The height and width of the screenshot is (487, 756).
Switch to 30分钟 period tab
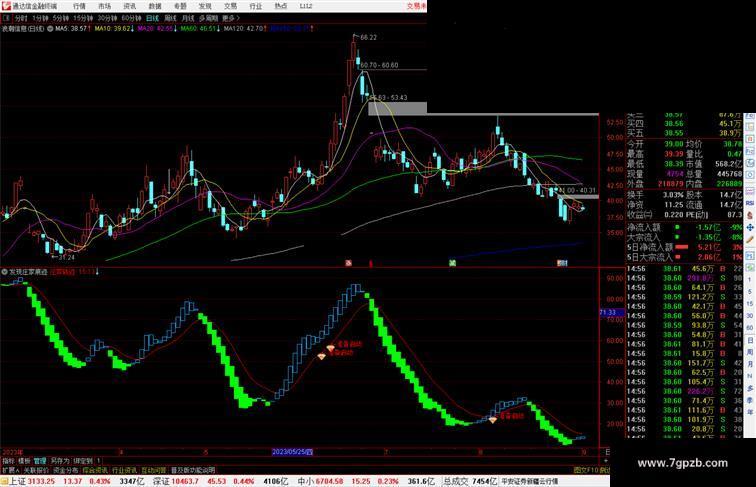click(107, 18)
